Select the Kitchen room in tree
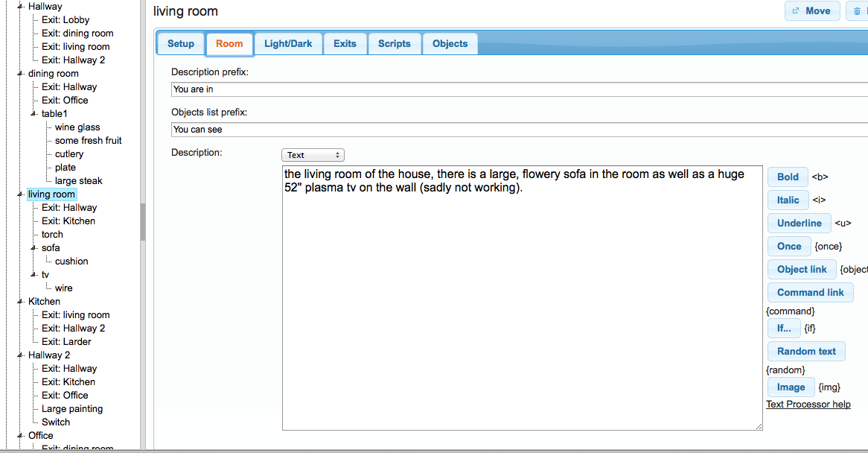 tap(44, 302)
